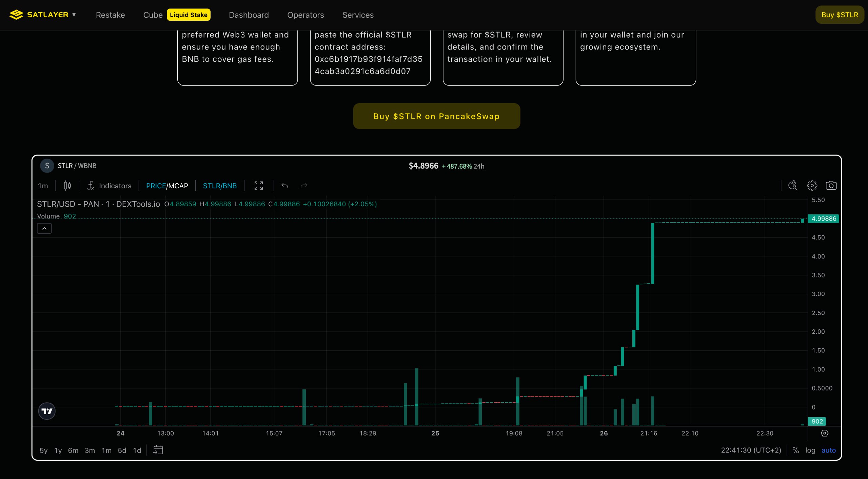This screenshot has width=868, height=479.
Task: Click the 4.99886 current price label
Action: pos(824,219)
